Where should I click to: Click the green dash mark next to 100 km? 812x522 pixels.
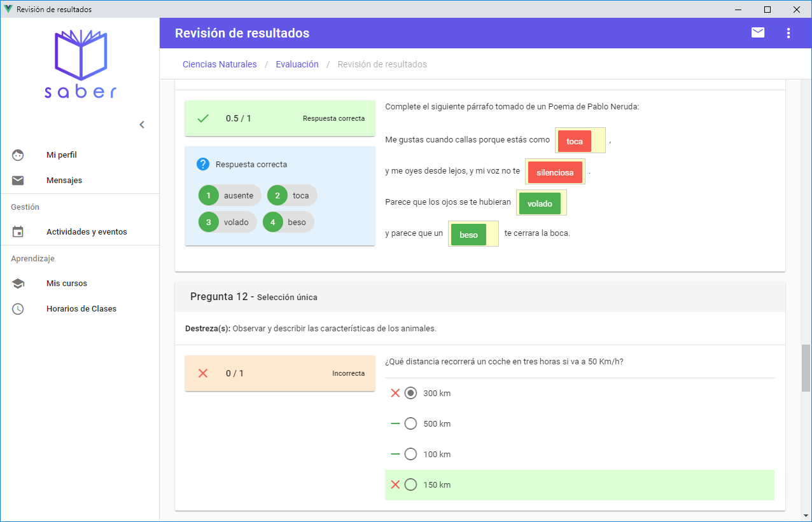coord(395,454)
